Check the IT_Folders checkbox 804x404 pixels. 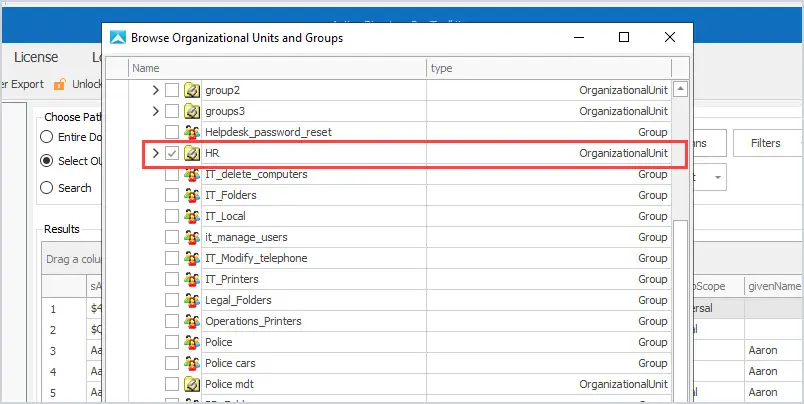172,195
